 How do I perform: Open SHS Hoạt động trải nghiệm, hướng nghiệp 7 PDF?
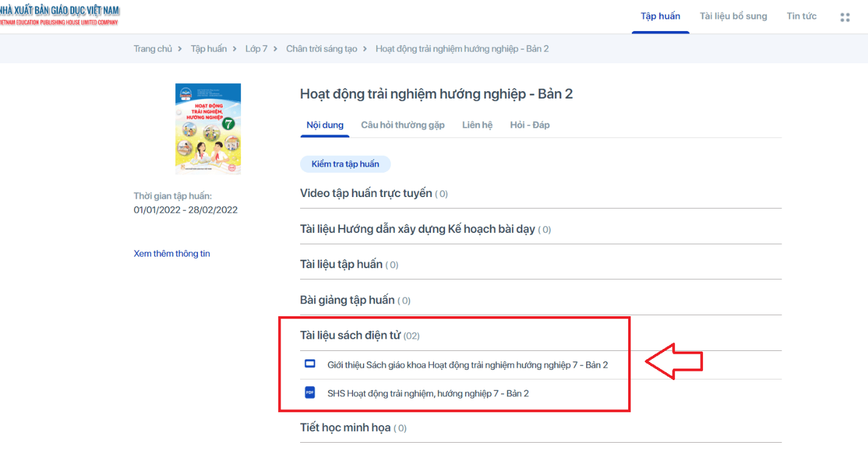click(428, 393)
